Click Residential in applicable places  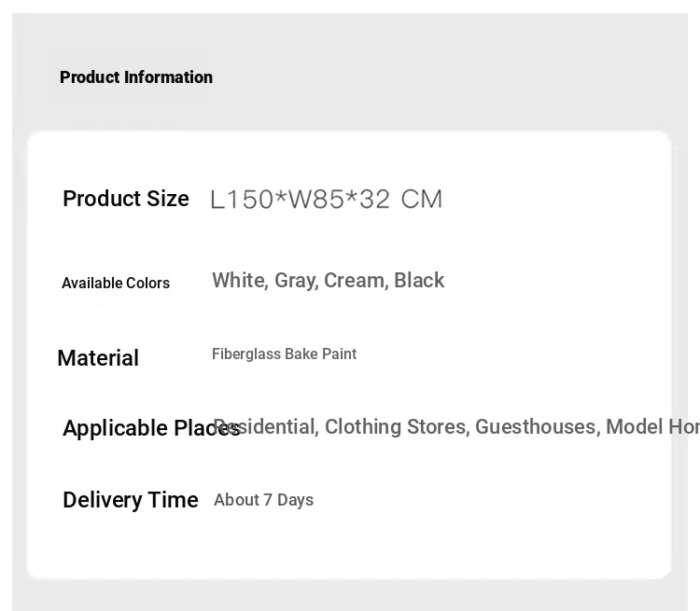click(266, 426)
